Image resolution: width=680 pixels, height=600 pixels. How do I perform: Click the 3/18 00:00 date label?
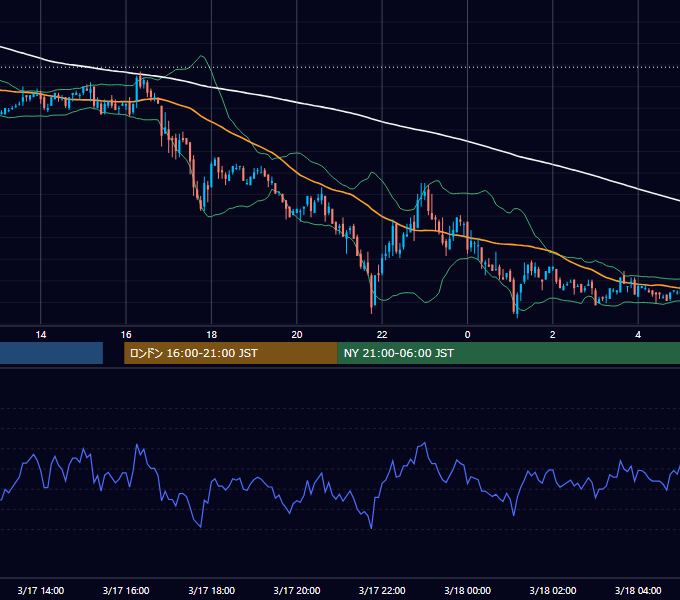(x=468, y=590)
